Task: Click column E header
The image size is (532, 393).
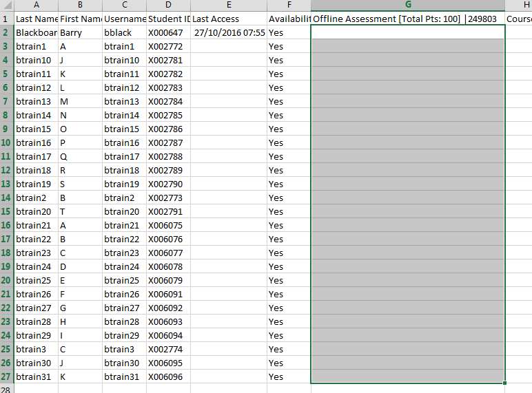Action: pyautogui.click(x=229, y=5)
